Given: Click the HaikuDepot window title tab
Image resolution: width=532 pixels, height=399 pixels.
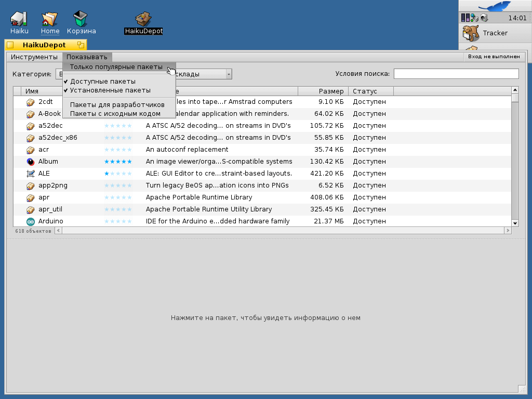Looking at the screenshot, I should (44, 45).
